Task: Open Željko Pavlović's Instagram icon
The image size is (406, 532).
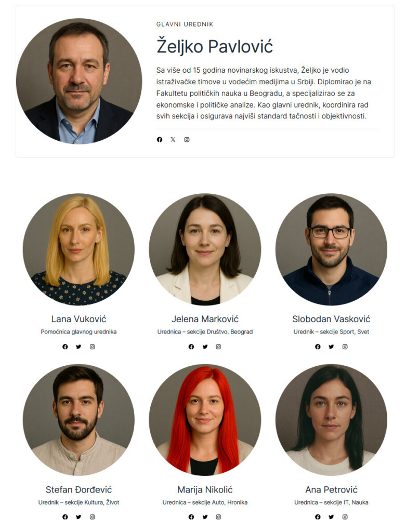Action: click(187, 139)
